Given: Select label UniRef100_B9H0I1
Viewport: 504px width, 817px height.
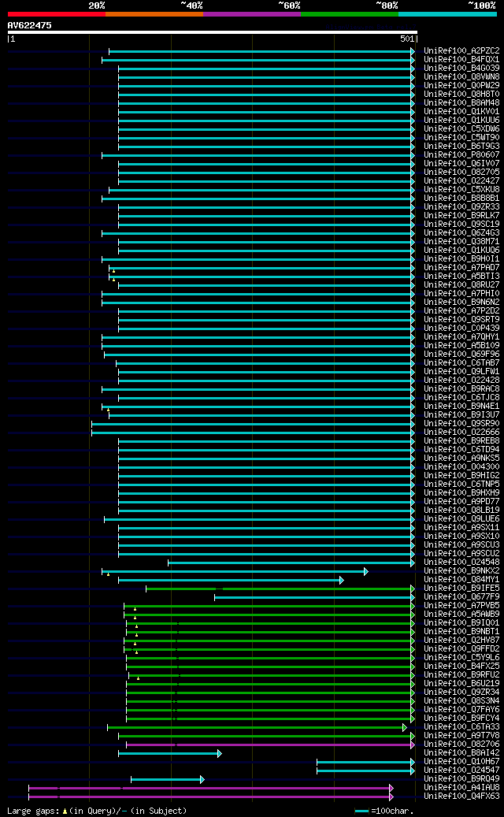Looking at the screenshot, I should click(x=461, y=259).
